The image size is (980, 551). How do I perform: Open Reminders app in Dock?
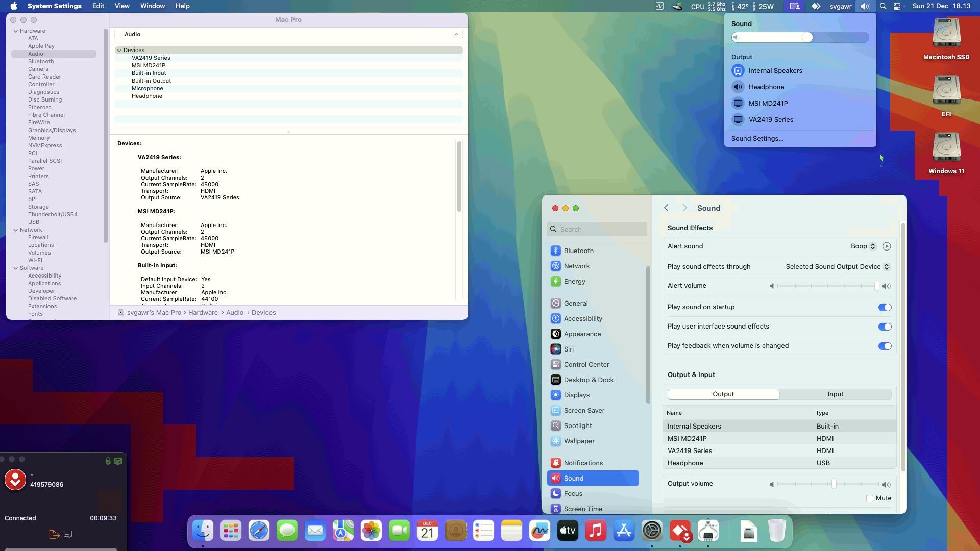(483, 531)
